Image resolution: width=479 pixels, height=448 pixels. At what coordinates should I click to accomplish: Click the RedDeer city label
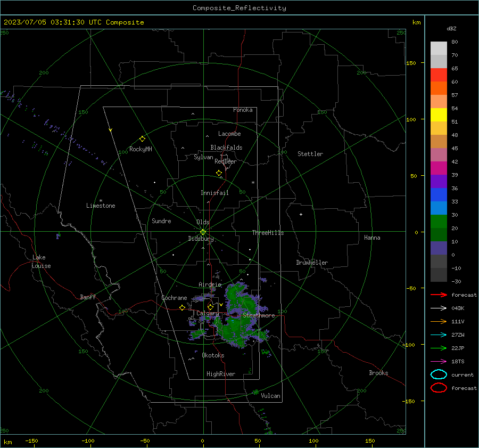pyautogui.click(x=226, y=161)
